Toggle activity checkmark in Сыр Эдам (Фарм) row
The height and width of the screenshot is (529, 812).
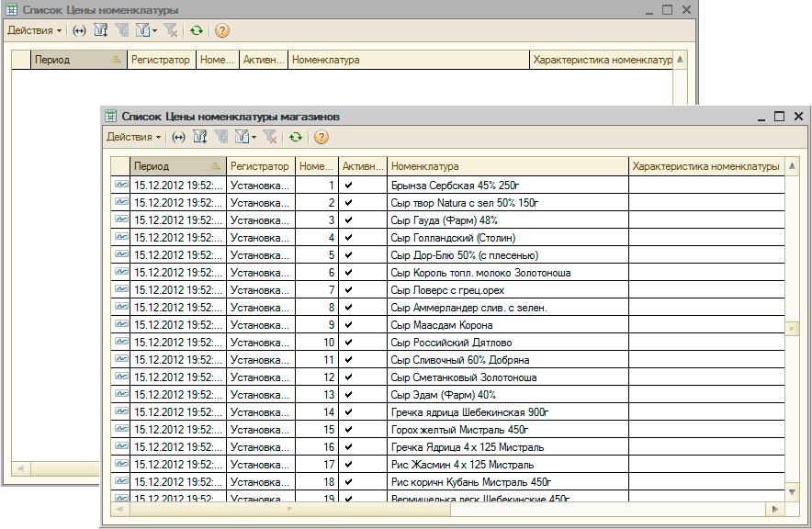[x=348, y=395]
